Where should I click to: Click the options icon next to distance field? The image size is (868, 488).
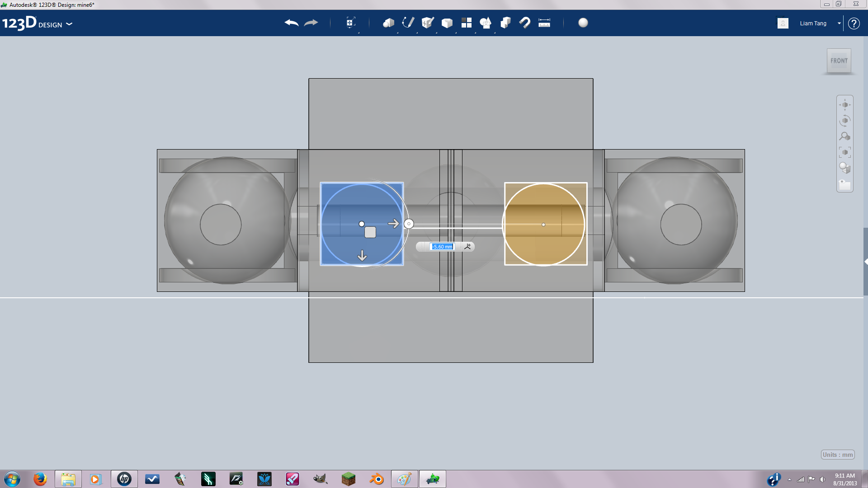coord(467,246)
